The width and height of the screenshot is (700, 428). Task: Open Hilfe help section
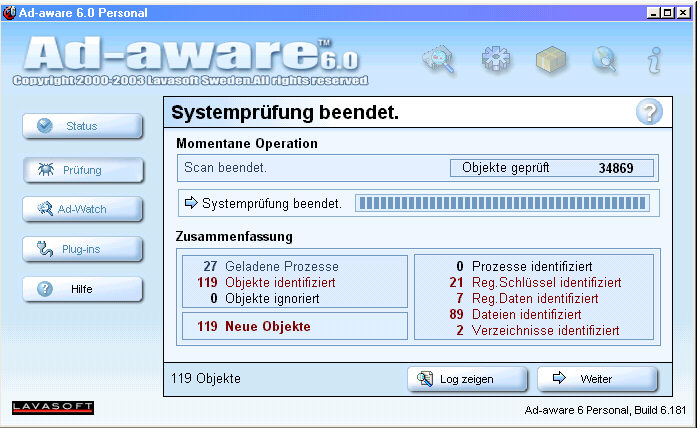[83, 289]
